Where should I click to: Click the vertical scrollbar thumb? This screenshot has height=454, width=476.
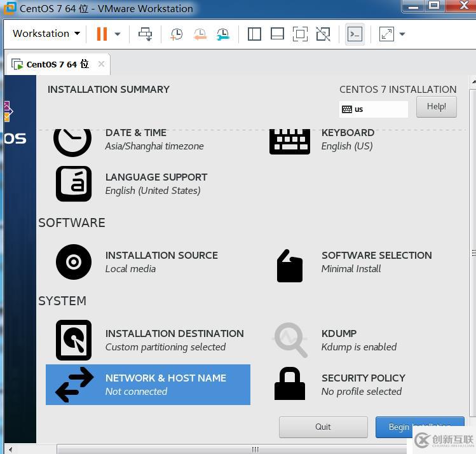473,252
